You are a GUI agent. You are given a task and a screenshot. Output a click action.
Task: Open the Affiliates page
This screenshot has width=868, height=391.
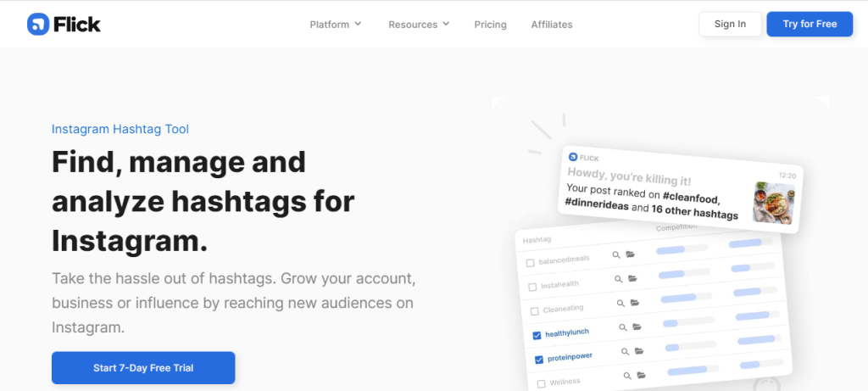click(552, 25)
